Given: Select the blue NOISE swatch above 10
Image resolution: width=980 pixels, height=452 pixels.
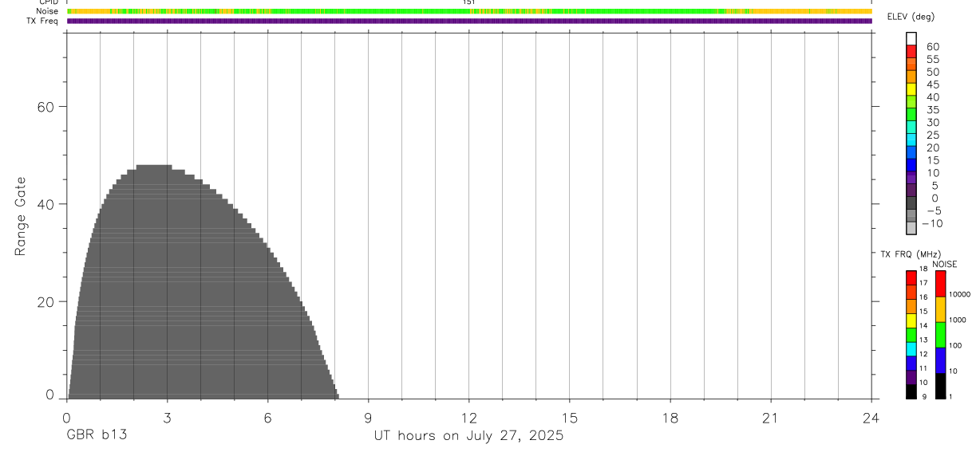Looking at the screenshot, I should pos(941,360).
